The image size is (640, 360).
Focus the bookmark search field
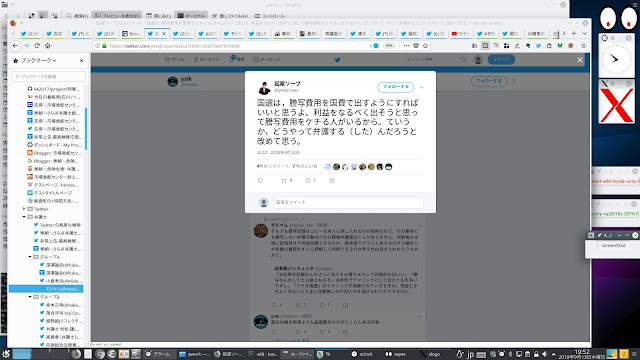49,76
